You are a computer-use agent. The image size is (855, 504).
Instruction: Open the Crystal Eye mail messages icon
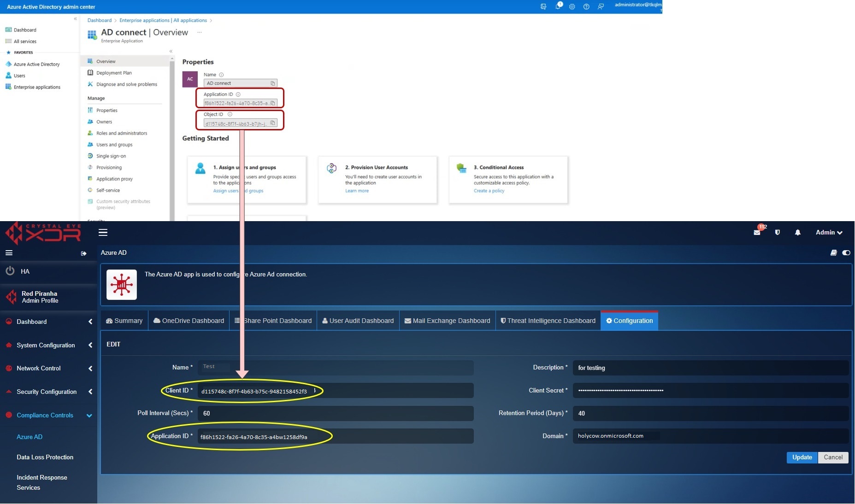(x=757, y=232)
